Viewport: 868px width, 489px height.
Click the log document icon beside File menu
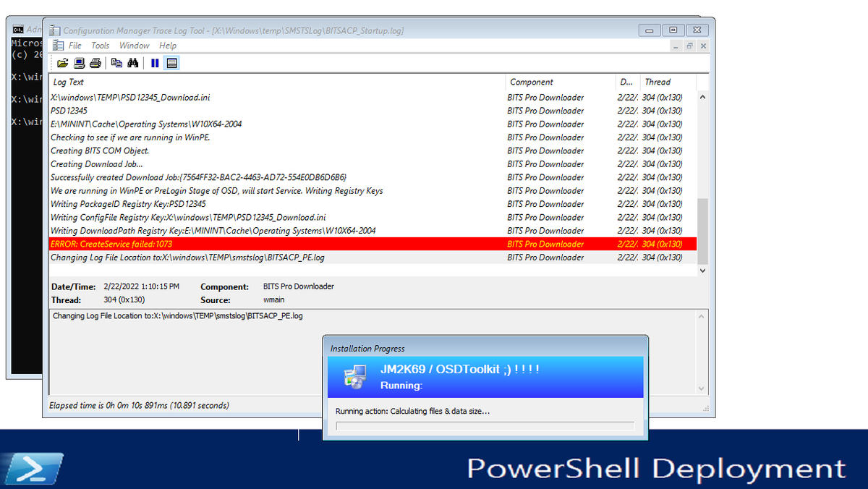point(58,46)
